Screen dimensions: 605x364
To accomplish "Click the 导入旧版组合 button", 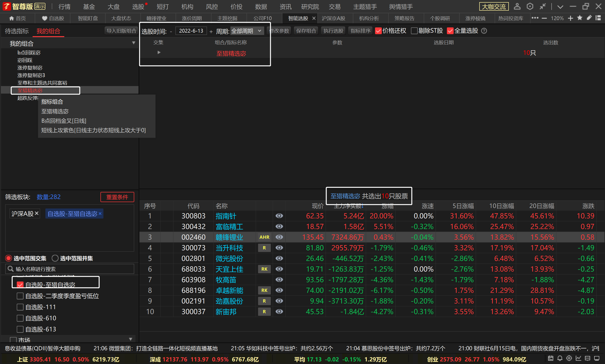I will click(x=121, y=31).
